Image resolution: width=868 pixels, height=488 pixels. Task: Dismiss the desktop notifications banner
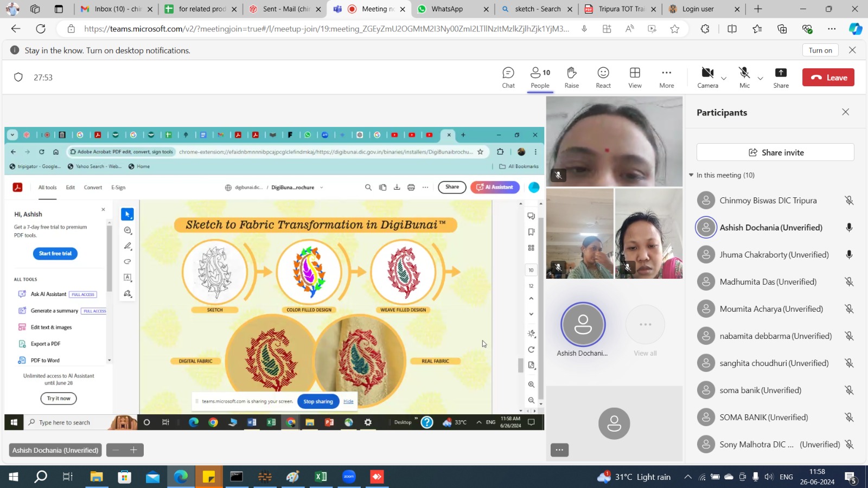point(852,50)
